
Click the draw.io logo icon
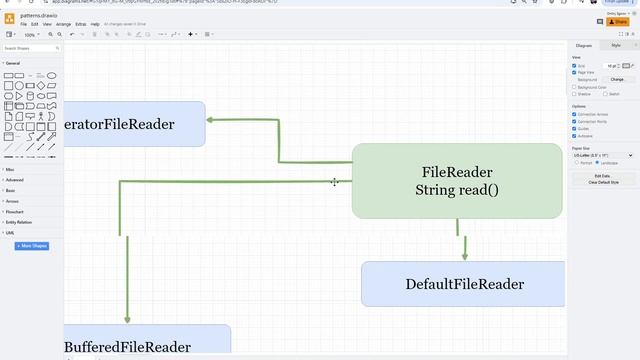9,19
